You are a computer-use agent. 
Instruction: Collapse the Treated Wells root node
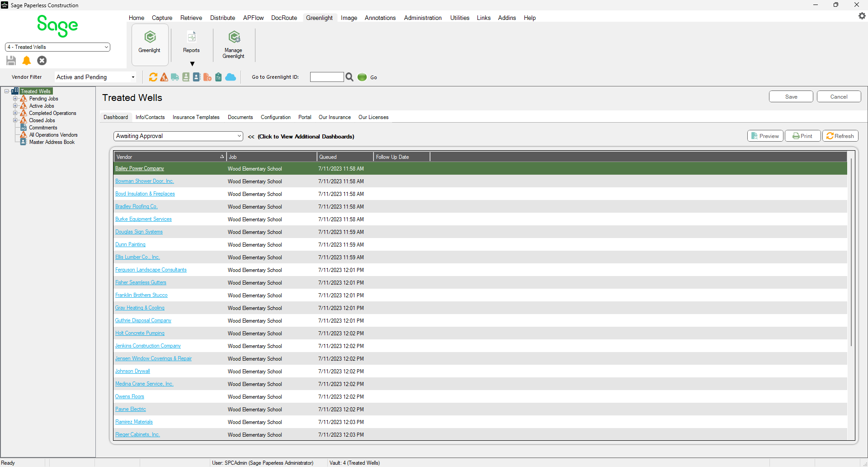tap(7, 91)
